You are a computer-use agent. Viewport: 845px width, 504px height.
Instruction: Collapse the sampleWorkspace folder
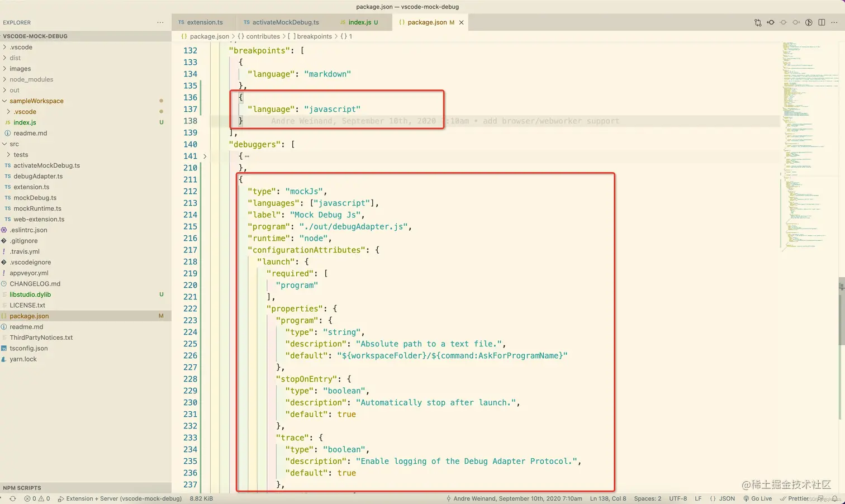(x=86, y=101)
